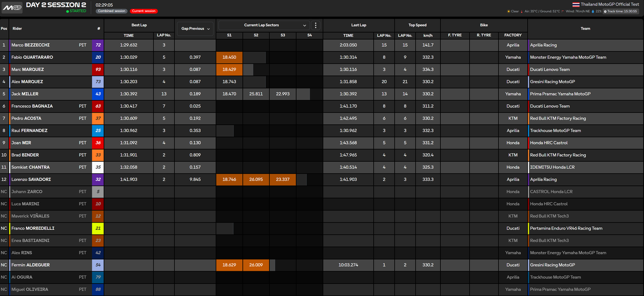The height and width of the screenshot is (296, 644).
Task: Click the Top Speed column header
Action: click(418, 25)
